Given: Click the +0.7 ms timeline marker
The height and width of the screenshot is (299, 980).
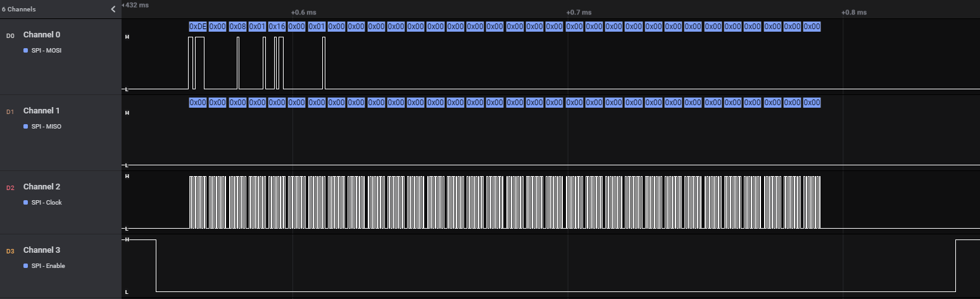Looking at the screenshot, I should (x=579, y=12).
